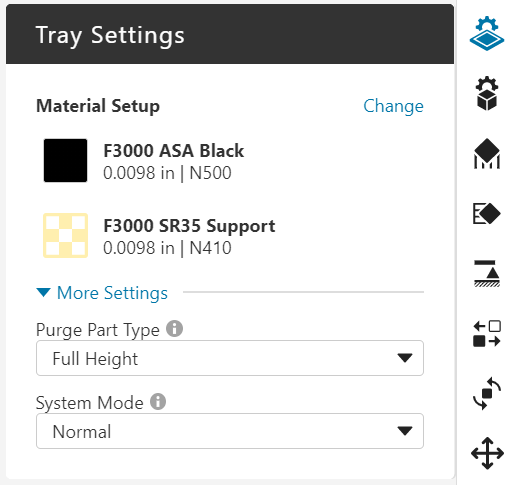
Task: Open the Arrange squares-with-arrows icon
Action: point(487,334)
